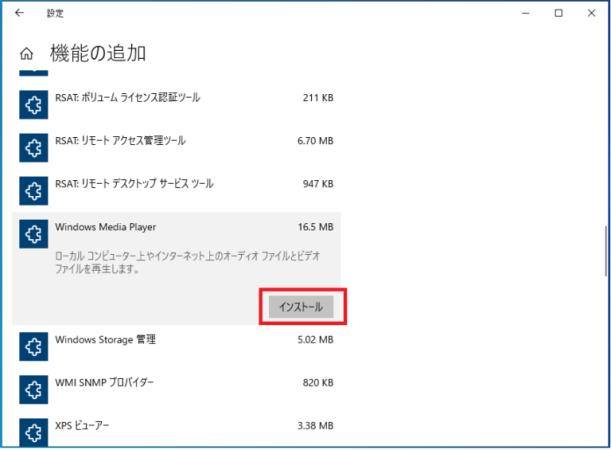Click the Windows Media Player title text

(x=105, y=227)
